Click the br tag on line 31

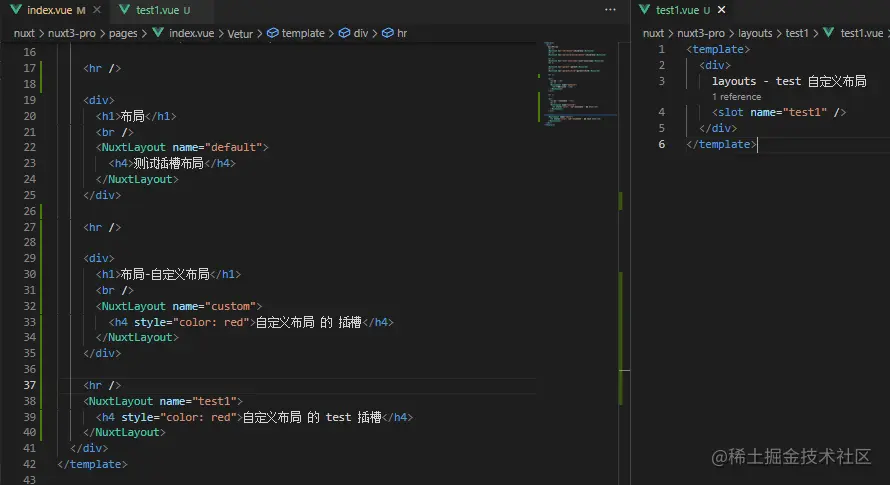pyautogui.click(x=115, y=290)
